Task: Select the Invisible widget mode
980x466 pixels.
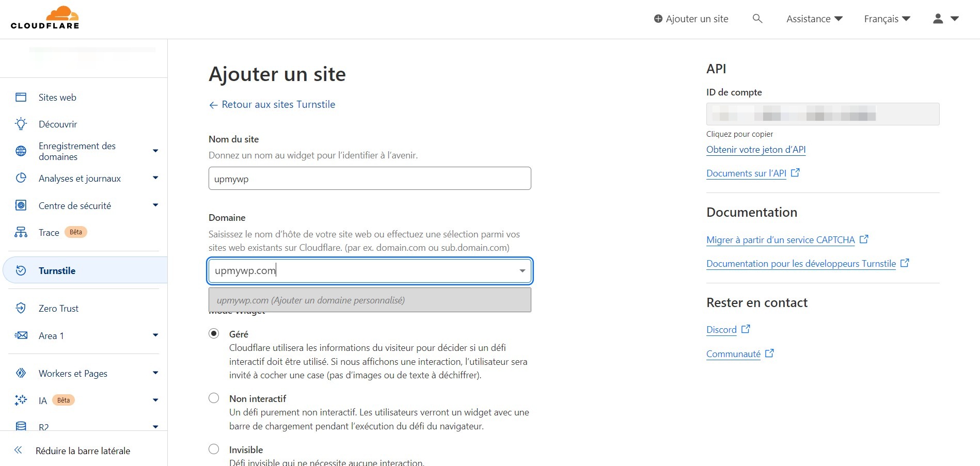Action: point(214,449)
